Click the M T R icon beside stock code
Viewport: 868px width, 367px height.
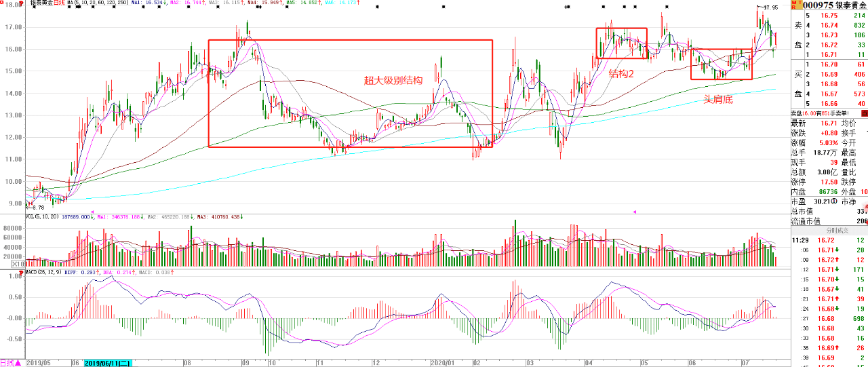click(794, 5)
